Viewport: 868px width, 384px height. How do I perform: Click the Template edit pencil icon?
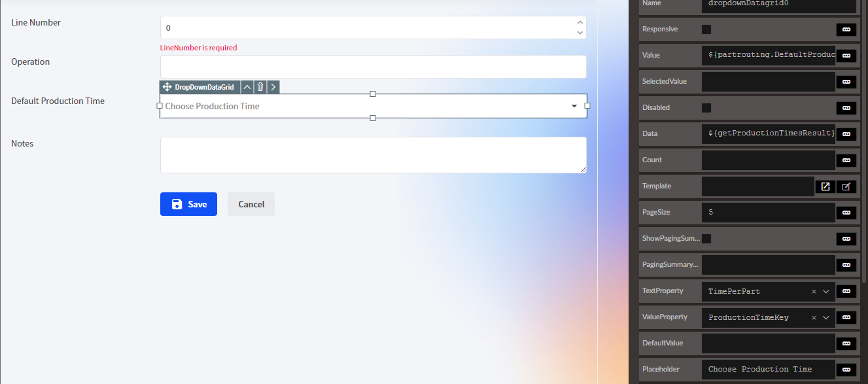846,186
